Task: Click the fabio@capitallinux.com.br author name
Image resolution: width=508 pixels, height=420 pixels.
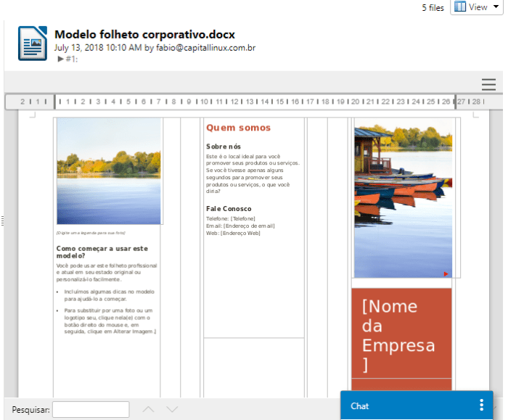Action: pos(205,48)
